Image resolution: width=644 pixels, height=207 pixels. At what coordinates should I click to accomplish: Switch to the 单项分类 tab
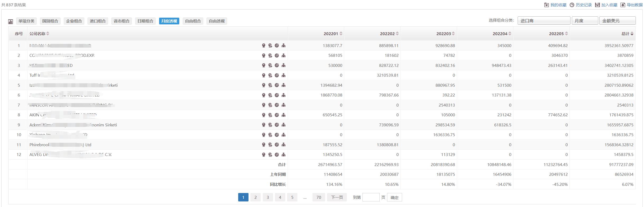coord(26,21)
